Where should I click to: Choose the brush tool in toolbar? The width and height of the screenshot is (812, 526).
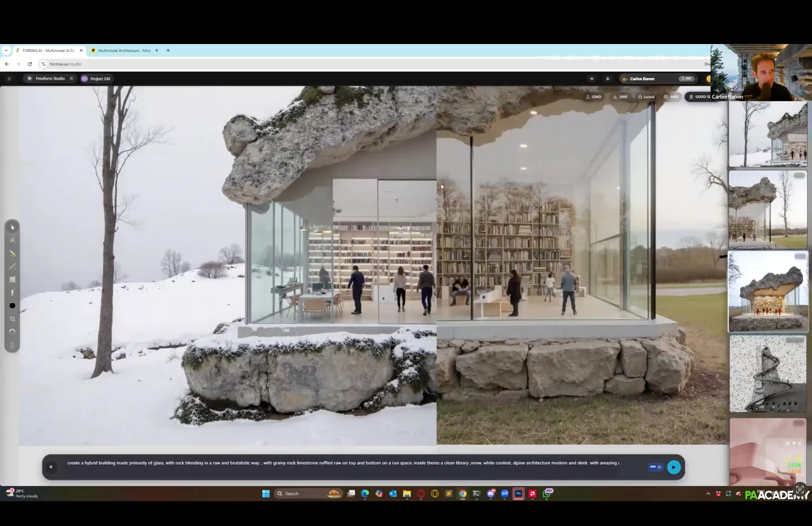point(12,253)
